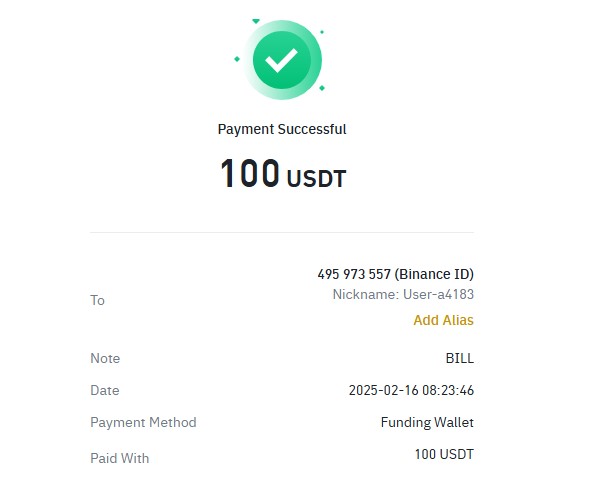
Task: Select the 2025-02-16 08:23:46 timestamp
Action: point(411,390)
